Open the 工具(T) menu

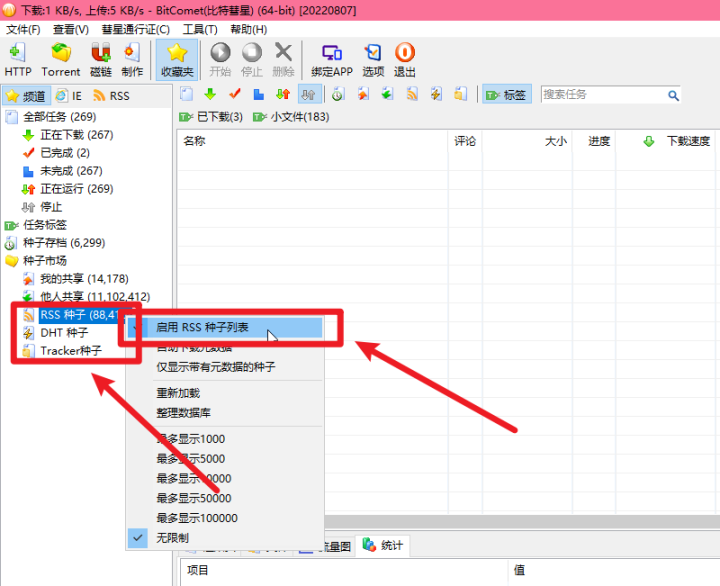(x=200, y=29)
